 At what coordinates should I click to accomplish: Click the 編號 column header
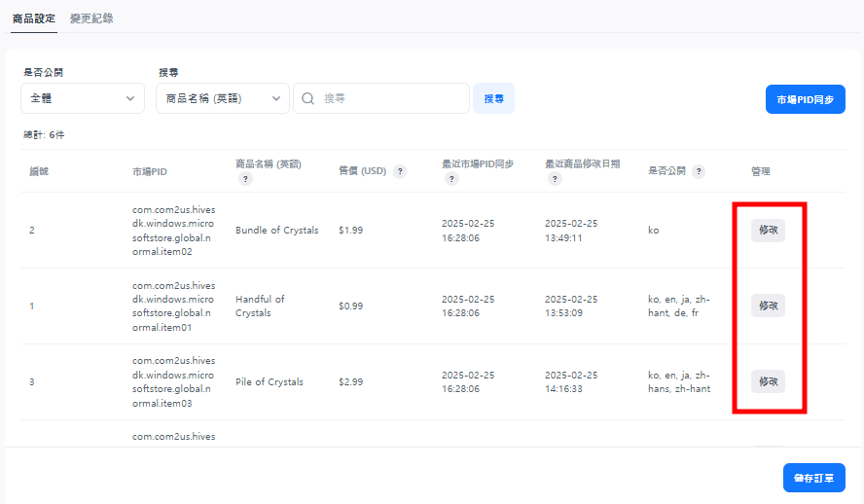pos(39,171)
